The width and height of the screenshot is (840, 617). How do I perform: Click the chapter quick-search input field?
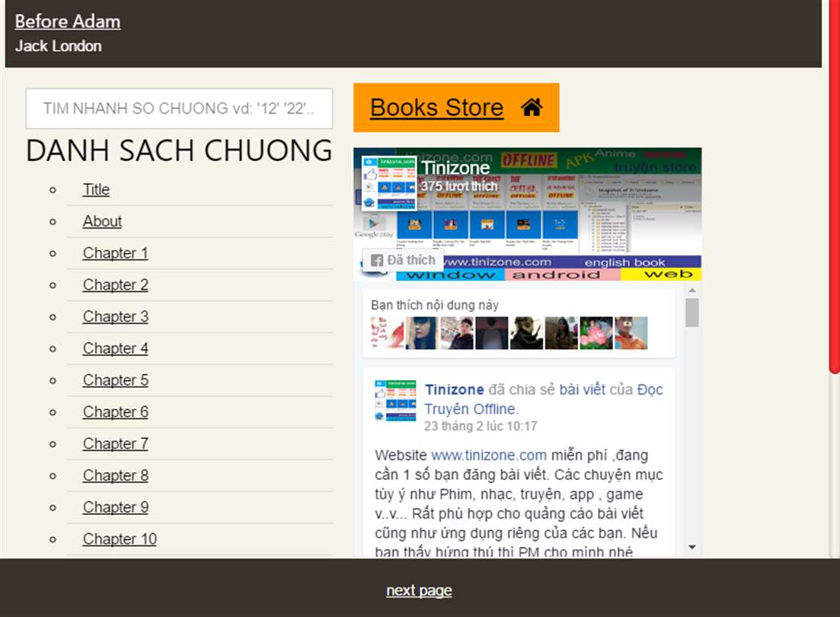180,108
